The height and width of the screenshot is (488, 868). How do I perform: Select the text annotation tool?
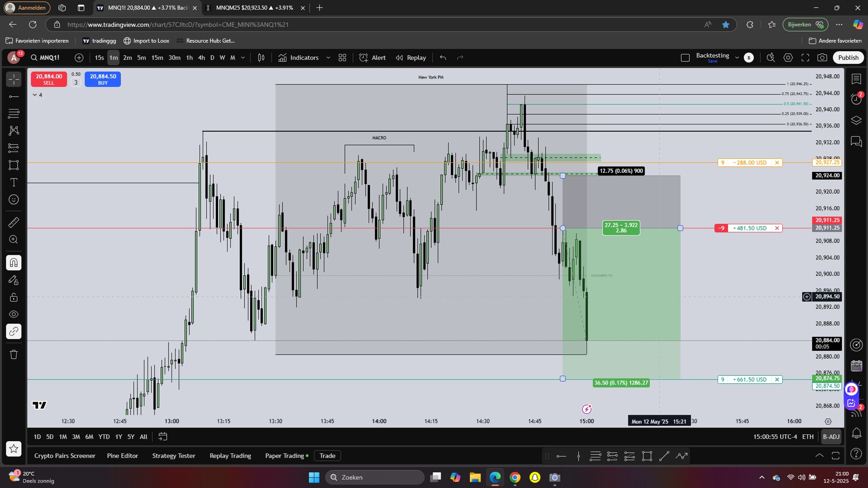pos(14,182)
